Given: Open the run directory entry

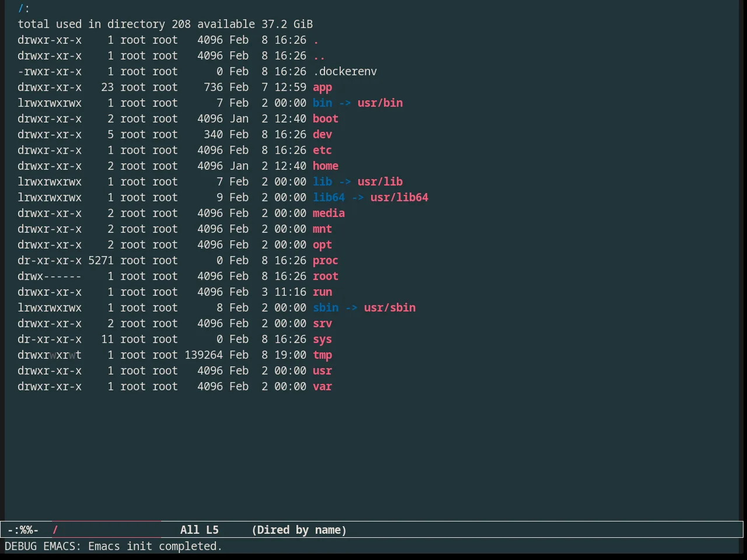Looking at the screenshot, I should (x=322, y=292).
